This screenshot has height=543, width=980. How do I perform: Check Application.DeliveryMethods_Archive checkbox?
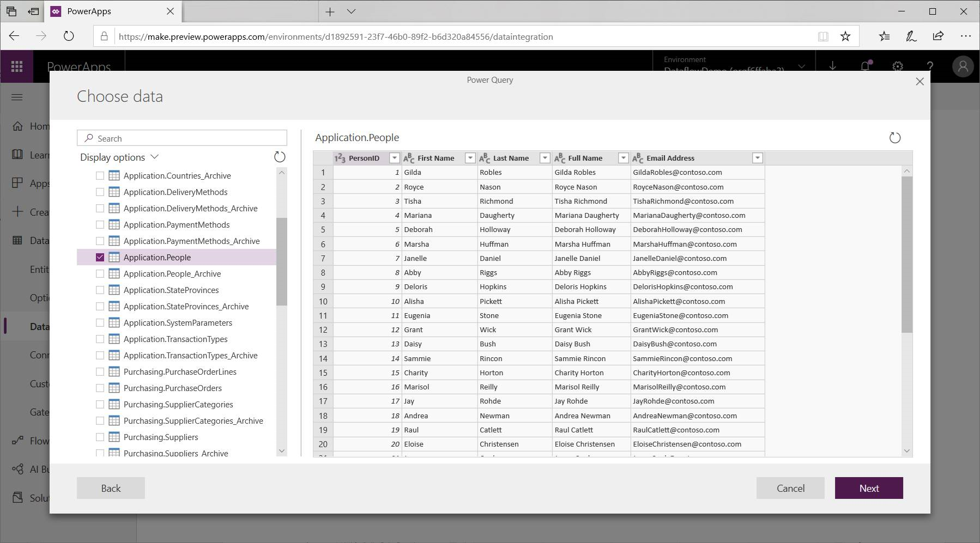click(100, 208)
